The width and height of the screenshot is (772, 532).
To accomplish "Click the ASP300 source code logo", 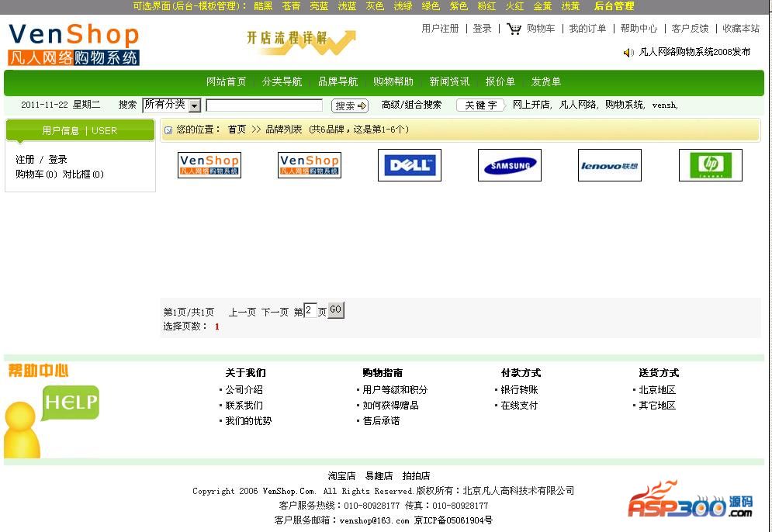I will 690,500.
